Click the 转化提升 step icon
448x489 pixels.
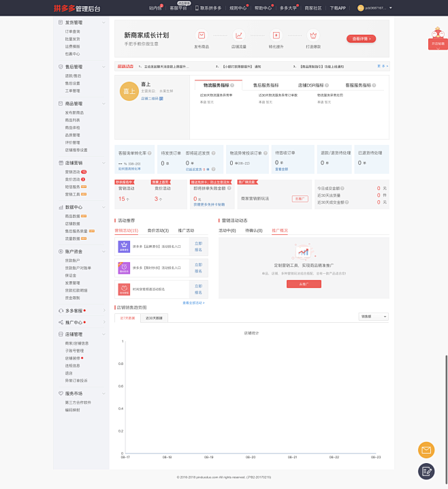[276, 35]
